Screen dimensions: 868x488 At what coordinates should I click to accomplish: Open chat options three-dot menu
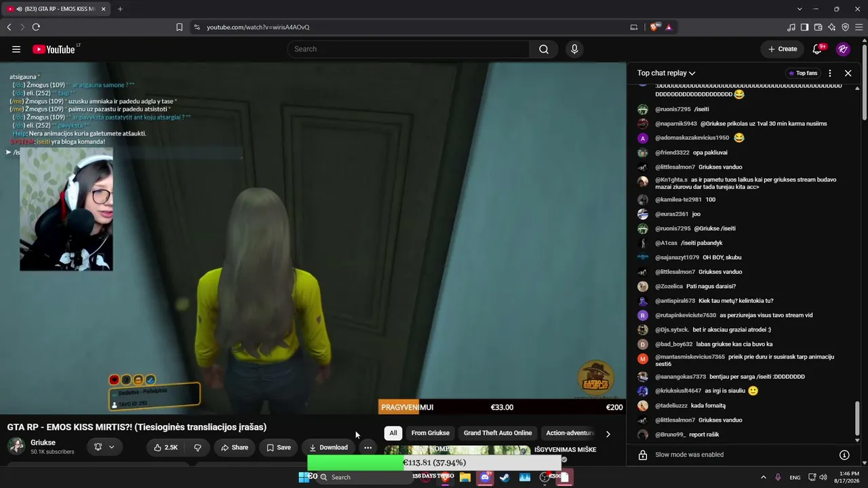[x=830, y=73]
